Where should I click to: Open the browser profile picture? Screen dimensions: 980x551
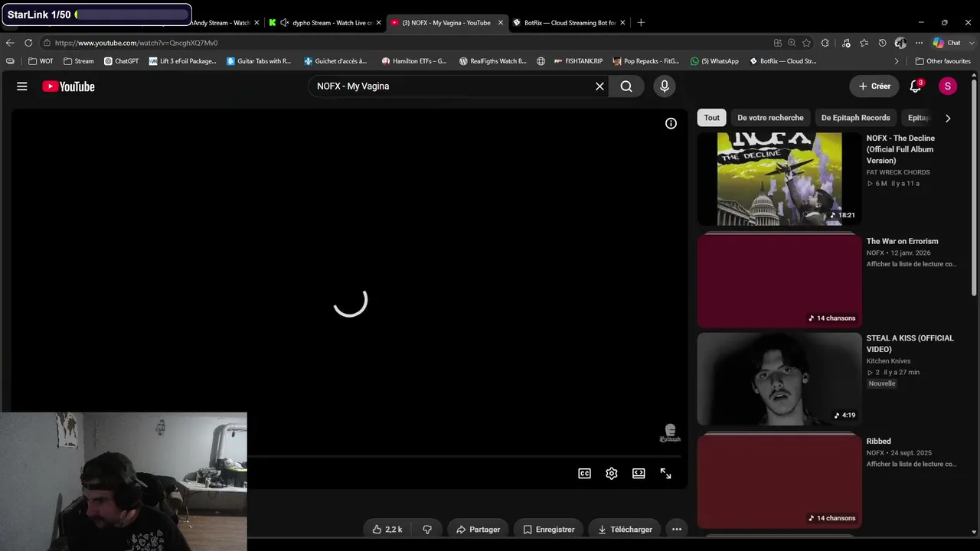[x=900, y=43]
